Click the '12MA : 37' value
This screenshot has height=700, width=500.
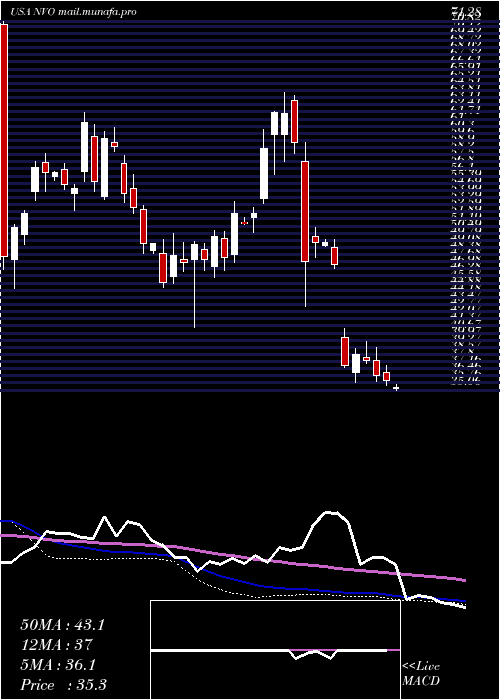point(56,645)
